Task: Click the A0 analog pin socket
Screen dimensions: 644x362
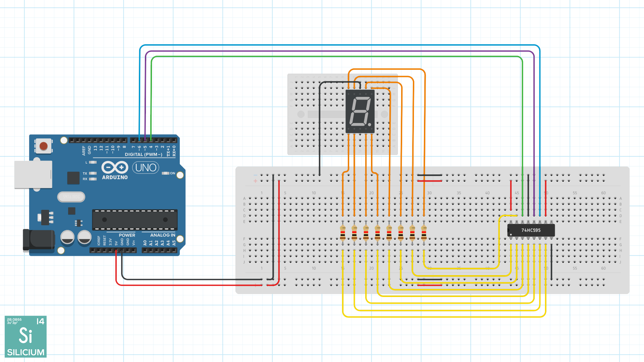Action: tap(145, 250)
